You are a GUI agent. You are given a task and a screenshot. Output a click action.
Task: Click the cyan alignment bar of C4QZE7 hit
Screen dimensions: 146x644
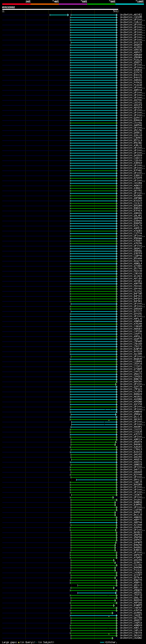click(x=94, y=615)
